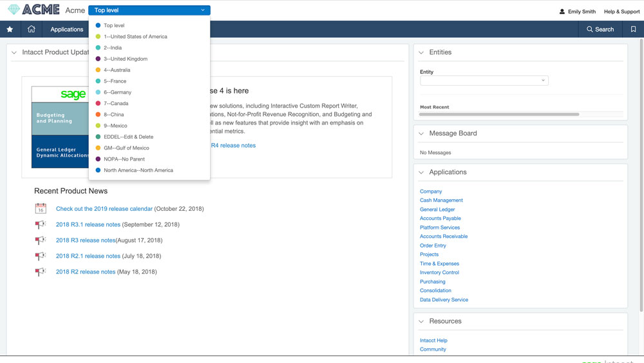Open Purchasing application link

tap(433, 282)
